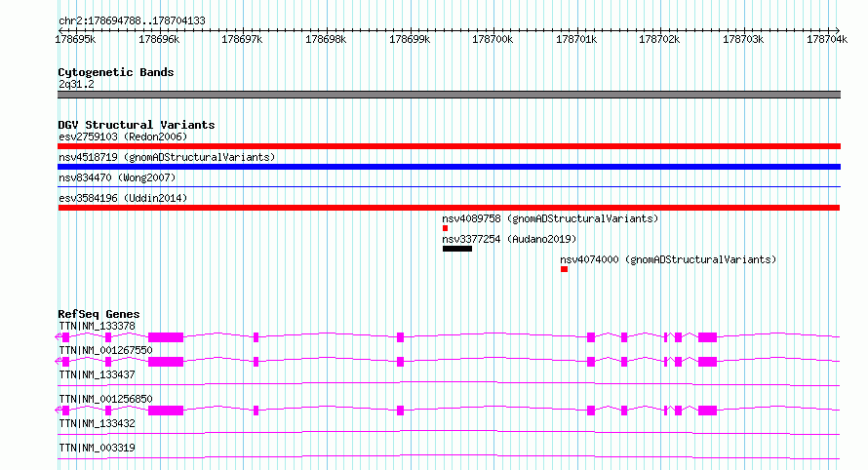Click the red bar of esv2759103
This screenshot has width=868, height=470.
pyautogui.click(x=449, y=146)
